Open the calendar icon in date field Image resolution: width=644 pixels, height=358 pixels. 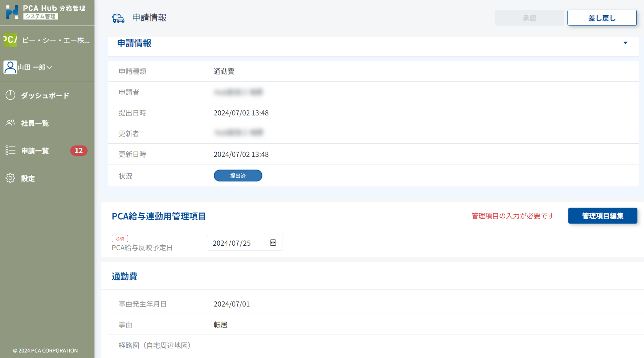273,243
